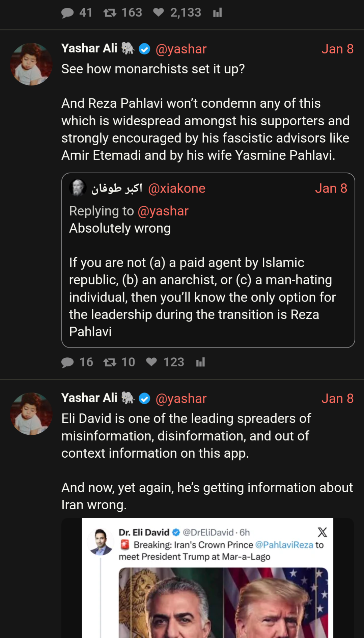Viewport: 364px width, 638px height.
Task: Open @yashar handle on monarchists tweet
Action: pos(181,49)
